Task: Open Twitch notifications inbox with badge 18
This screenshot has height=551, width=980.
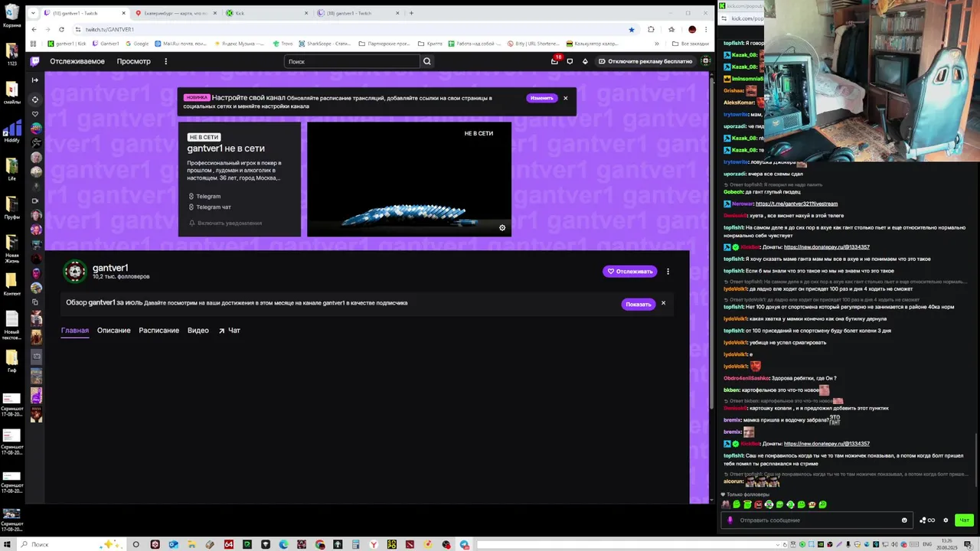Action: click(x=555, y=61)
